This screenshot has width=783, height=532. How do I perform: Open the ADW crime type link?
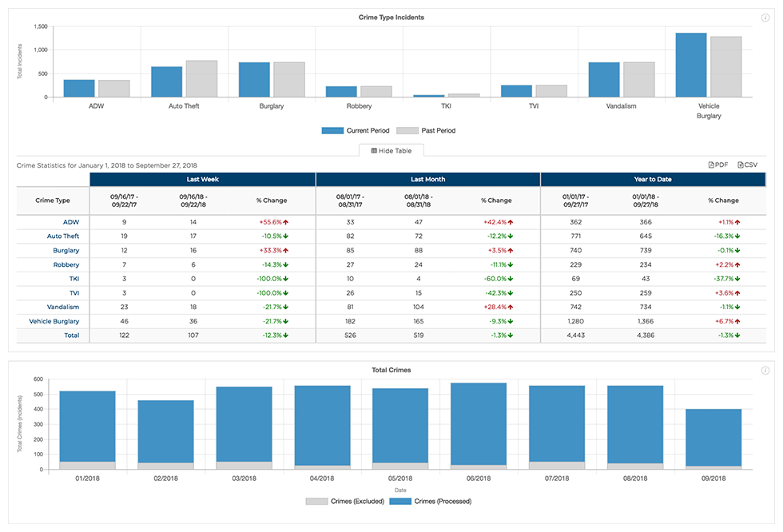coord(72,222)
